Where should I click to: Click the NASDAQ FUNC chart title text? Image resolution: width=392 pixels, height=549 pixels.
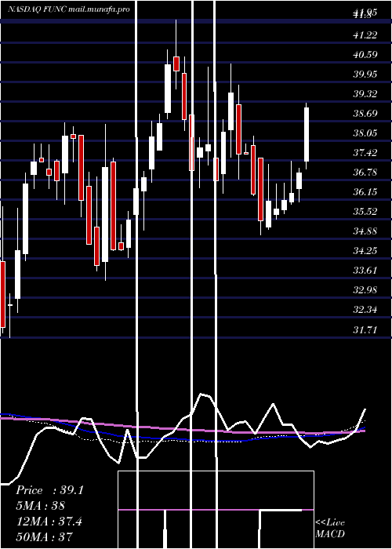pos(69,9)
